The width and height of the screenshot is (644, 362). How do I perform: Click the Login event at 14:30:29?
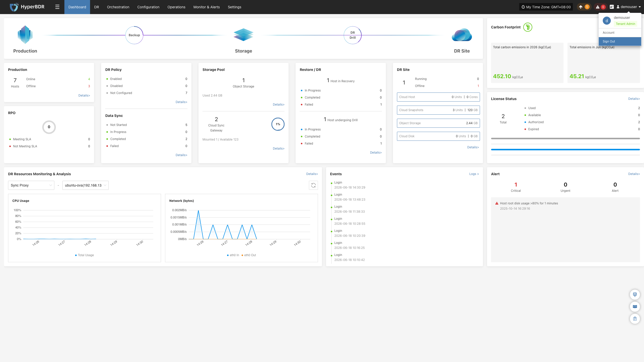(x=350, y=185)
